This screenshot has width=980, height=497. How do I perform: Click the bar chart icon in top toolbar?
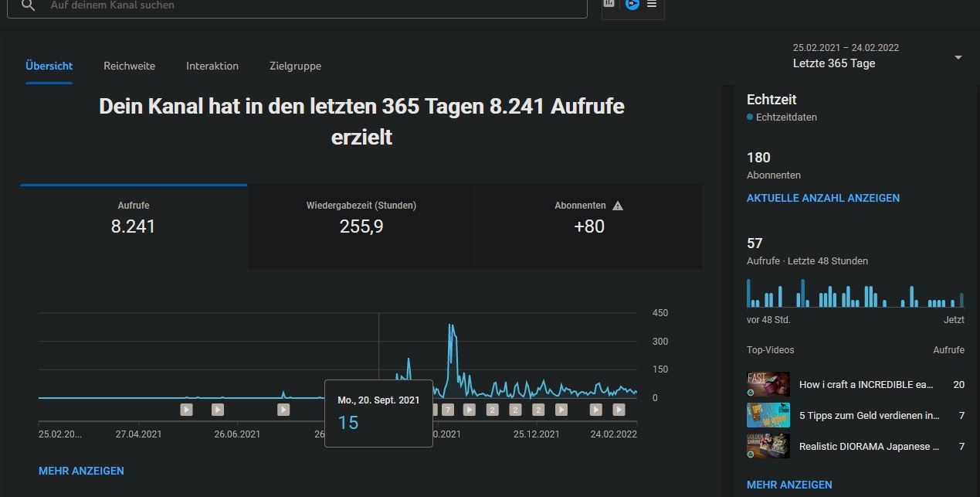pyautogui.click(x=609, y=4)
